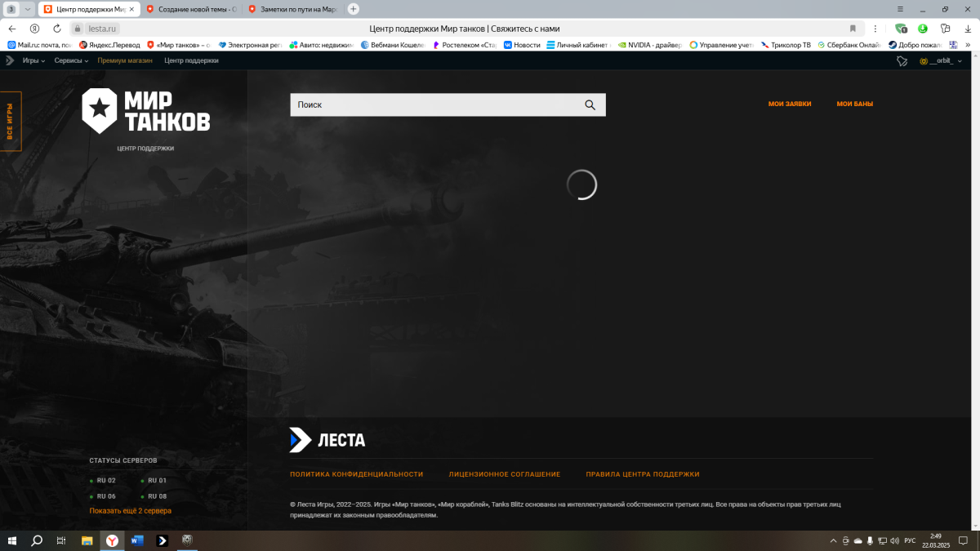This screenshot has height=551, width=980.
Task: Reload the page with the refresh icon
Action: click(57, 28)
